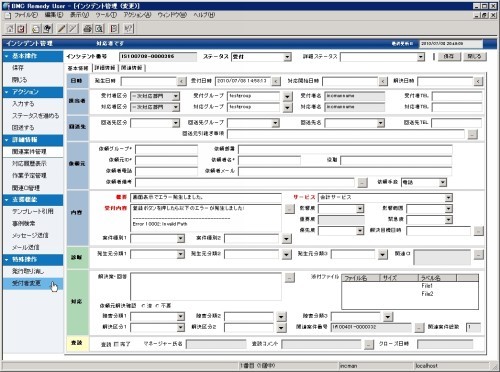The image size is (500, 372).
Task: Click ステータスを進める in the sidebar
Action: coord(35,116)
